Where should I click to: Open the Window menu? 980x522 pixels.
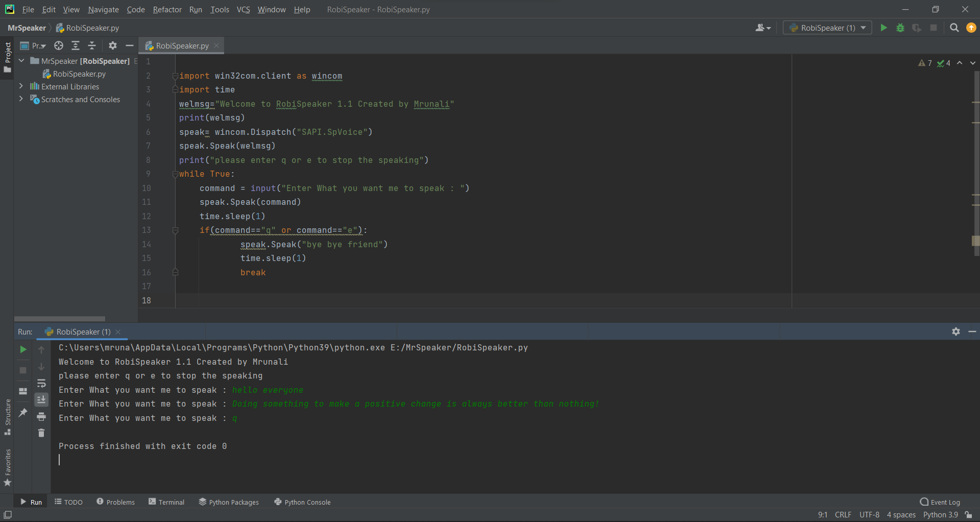click(x=272, y=9)
